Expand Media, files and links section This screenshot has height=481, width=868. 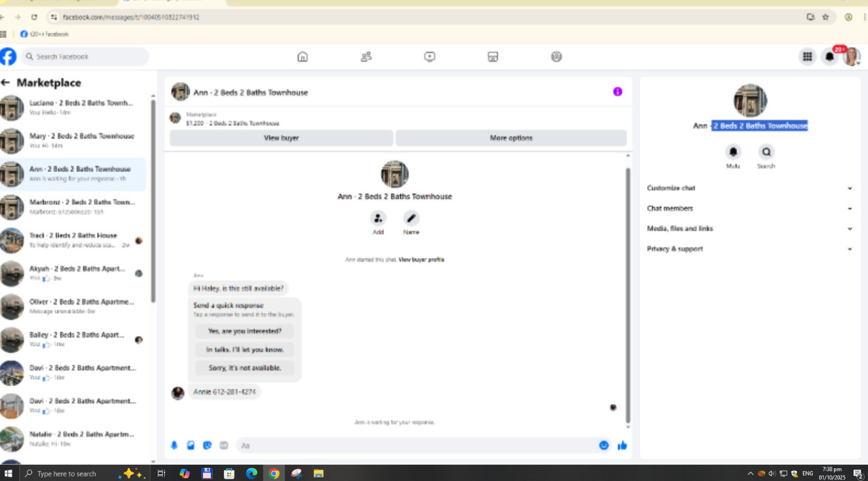pos(750,229)
